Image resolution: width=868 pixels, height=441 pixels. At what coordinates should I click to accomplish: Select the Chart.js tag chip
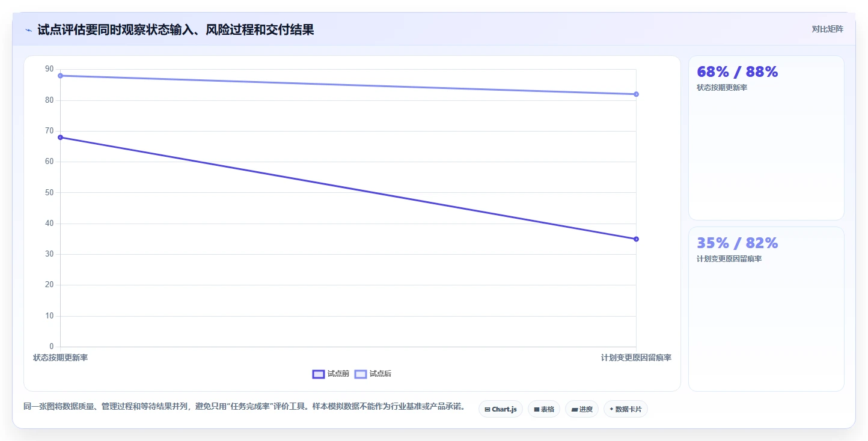[x=501, y=409]
